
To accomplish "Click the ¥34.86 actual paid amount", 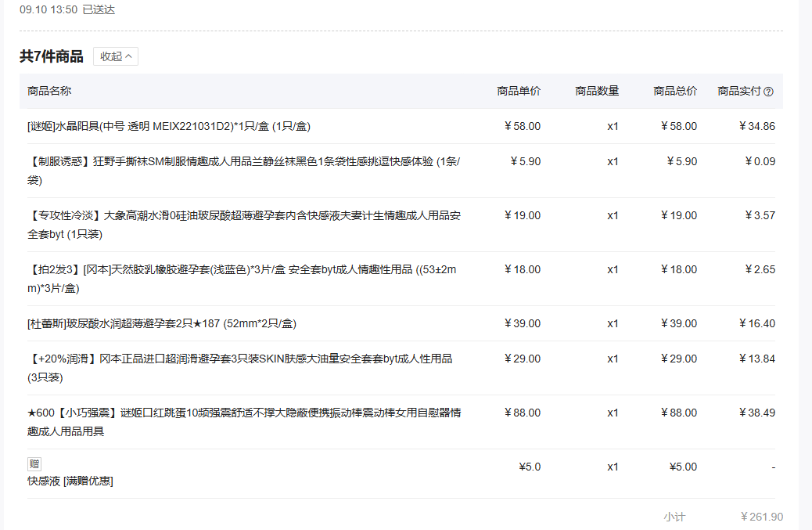I will coord(756,126).
